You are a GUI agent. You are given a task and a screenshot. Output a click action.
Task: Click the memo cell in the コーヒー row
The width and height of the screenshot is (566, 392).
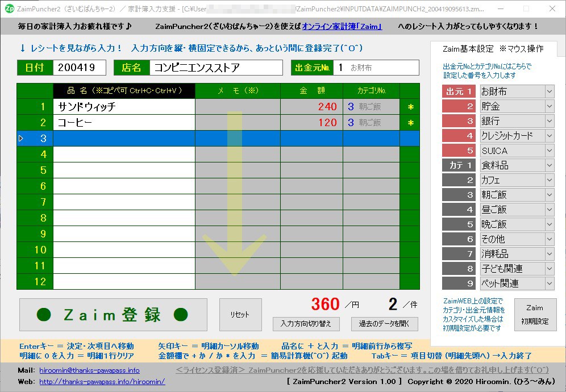pos(238,123)
